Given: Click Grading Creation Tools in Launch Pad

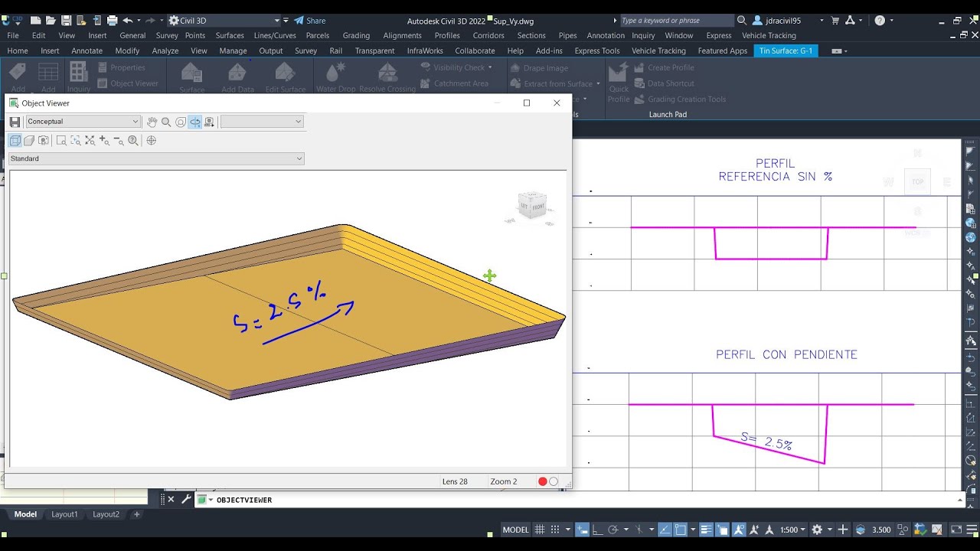Looking at the screenshot, I should pyautogui.click(x=680, y=99).
